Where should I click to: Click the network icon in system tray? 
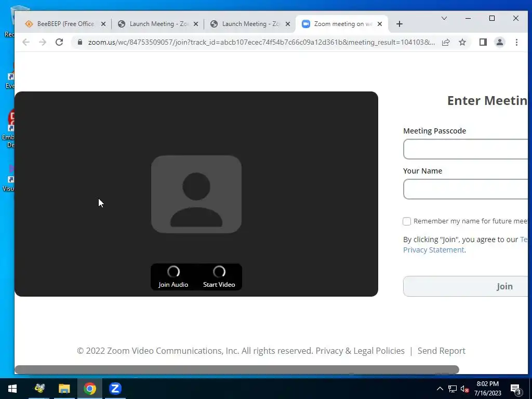453,389
